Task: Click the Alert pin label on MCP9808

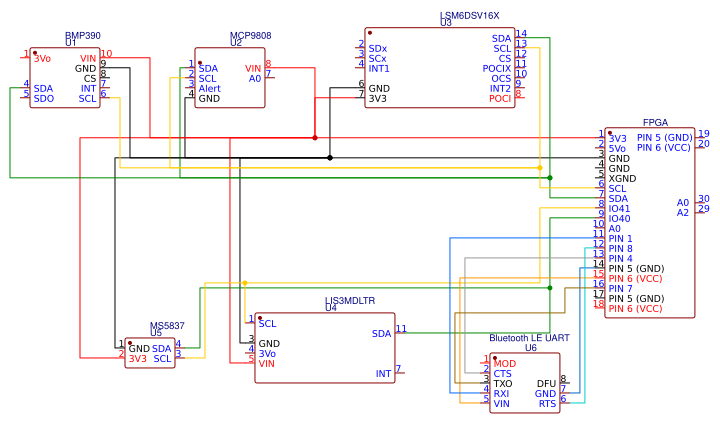Action: [209, 88]
